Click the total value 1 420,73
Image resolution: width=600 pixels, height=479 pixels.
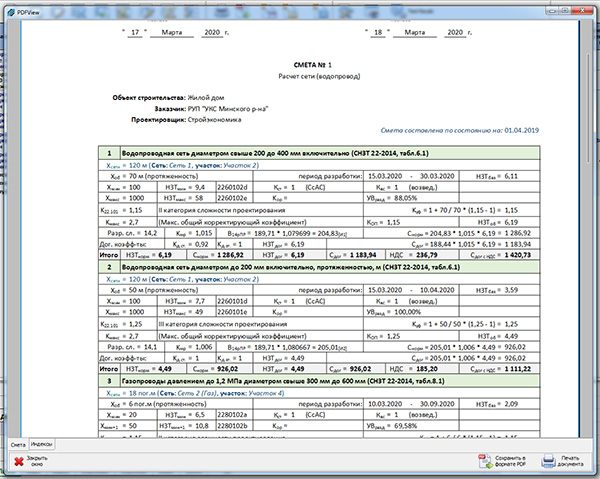coord(517,255)
